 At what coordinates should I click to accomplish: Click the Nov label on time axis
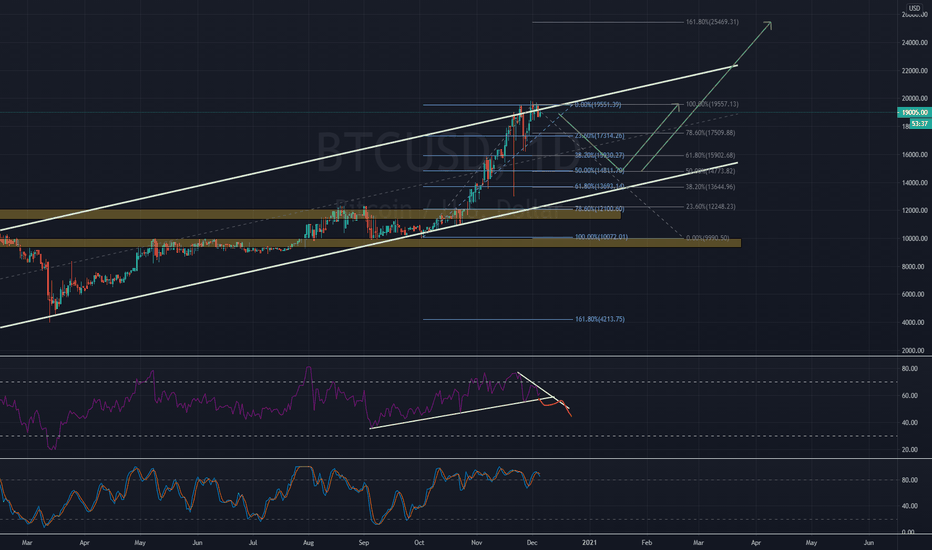[476, 542]
